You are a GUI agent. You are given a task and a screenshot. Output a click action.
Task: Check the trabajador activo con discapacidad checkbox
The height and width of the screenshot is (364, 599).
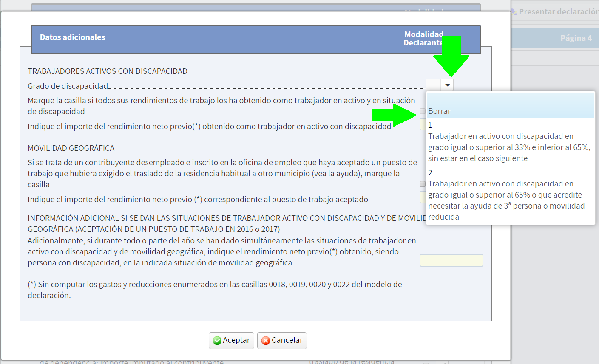pyautogui.click(x=422, y=111)
